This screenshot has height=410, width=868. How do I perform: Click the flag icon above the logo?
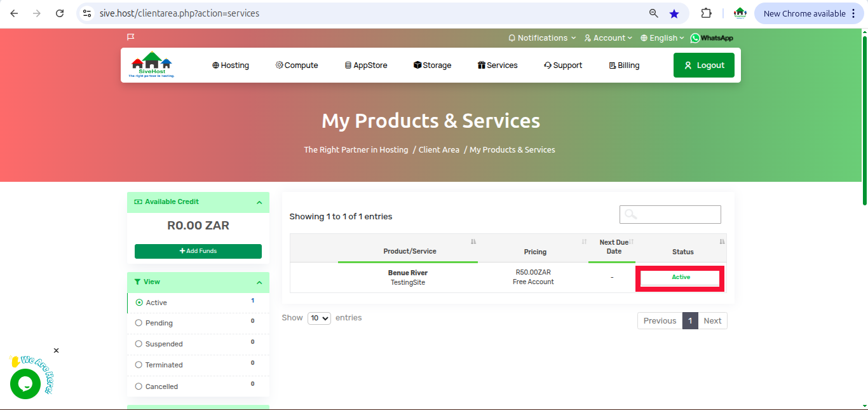click(130, 37)
